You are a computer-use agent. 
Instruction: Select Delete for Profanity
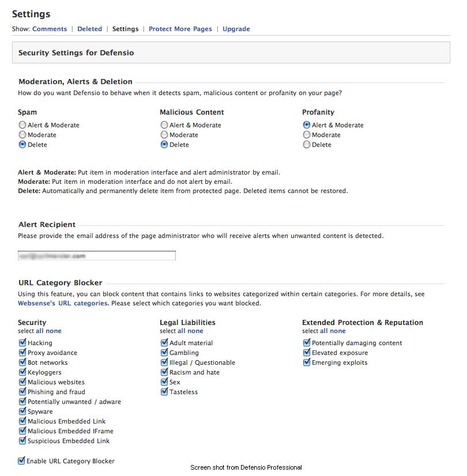pyautogui.click(x=307, y=145)
